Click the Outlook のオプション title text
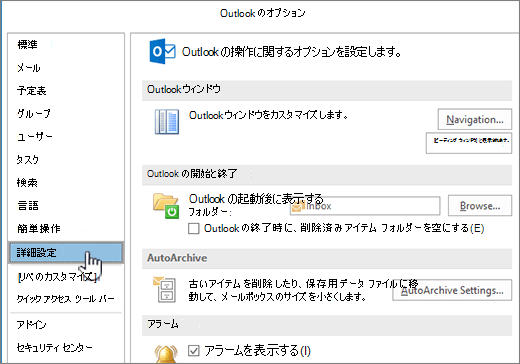The height and width of the screenshot is (364, 520). [x=263, y=13]
